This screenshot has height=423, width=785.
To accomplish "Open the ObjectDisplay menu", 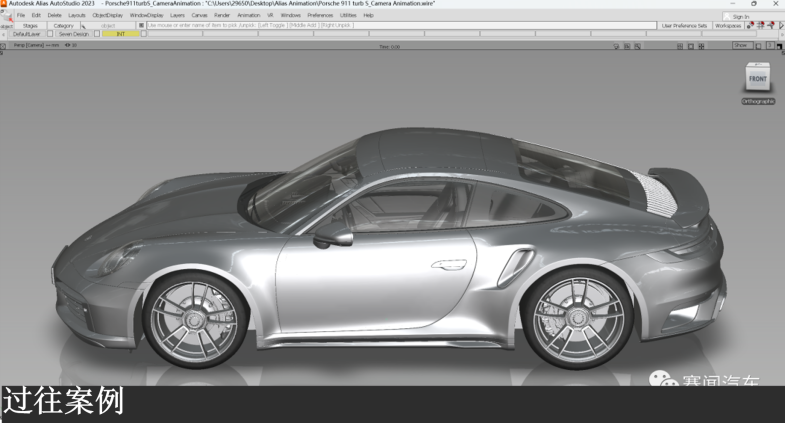I will click(x=108, y=15).
